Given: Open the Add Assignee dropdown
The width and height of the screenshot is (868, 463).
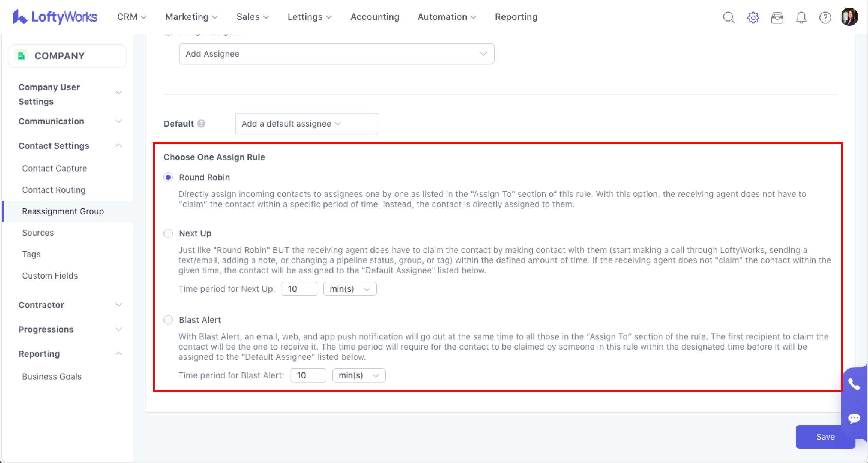Looking at the screenshot, I should click(x=336, y=54).
